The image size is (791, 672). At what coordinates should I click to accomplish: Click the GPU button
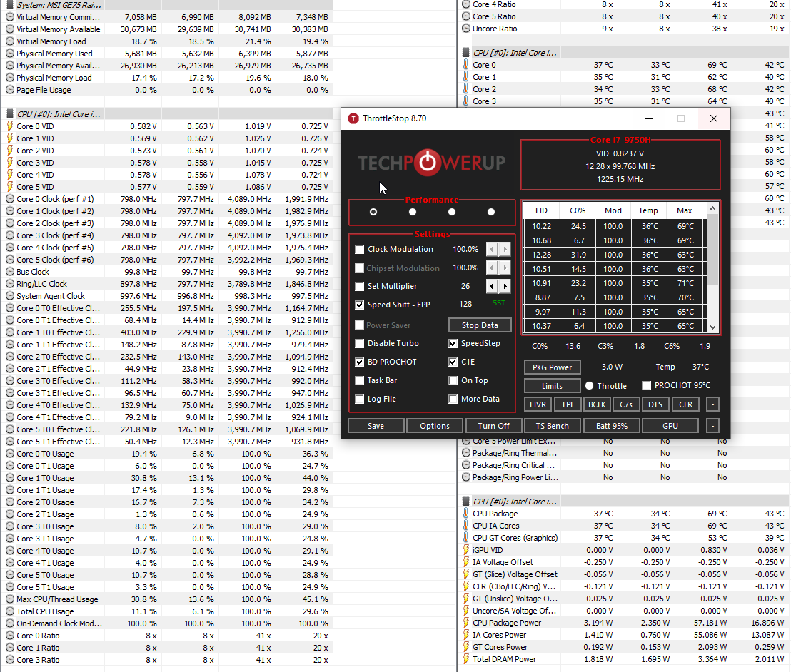point(670,426)
